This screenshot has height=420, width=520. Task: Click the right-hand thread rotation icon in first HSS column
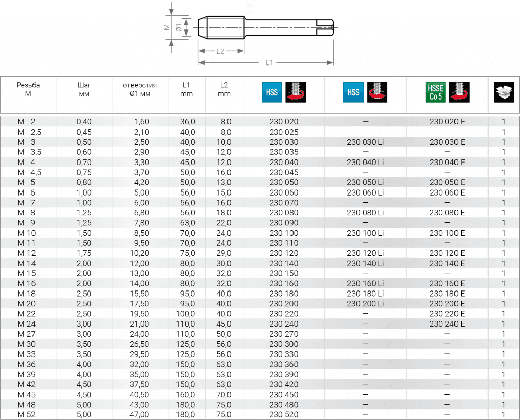click(x=296, y=92)
